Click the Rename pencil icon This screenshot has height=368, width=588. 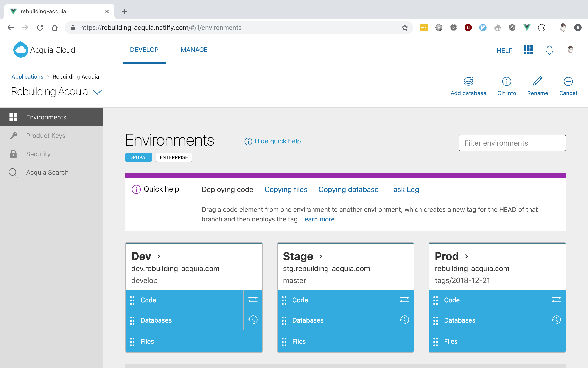(x=537, y=82)
